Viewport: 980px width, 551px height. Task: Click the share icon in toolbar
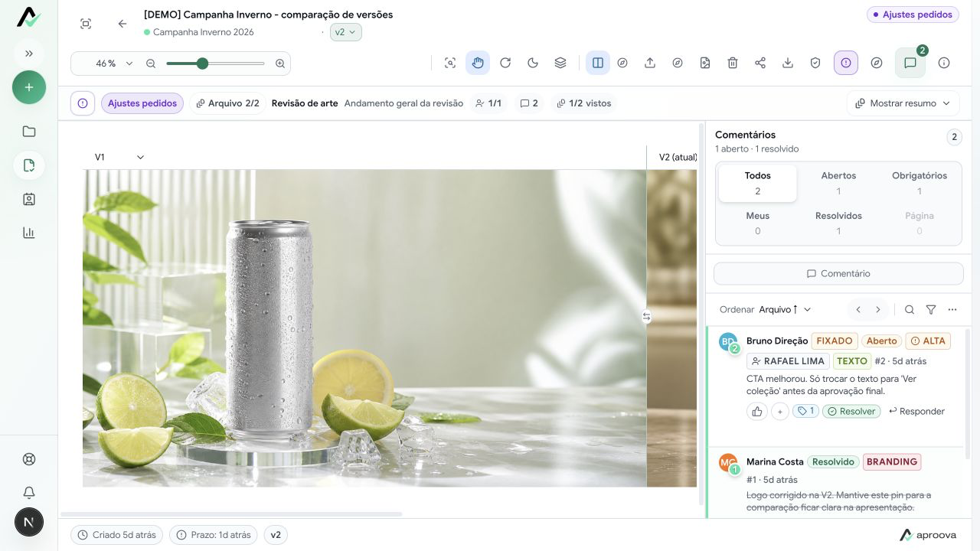[x=760, y=63]
